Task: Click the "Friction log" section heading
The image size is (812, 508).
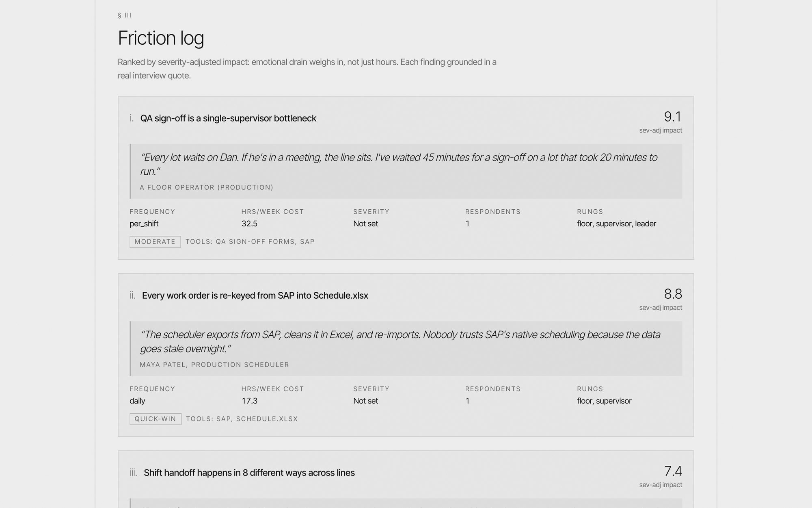Action: click(161, 38)
